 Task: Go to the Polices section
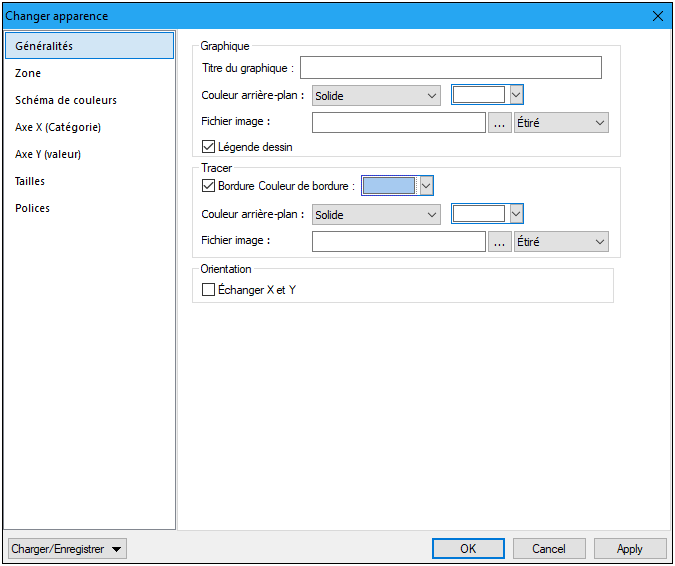(x=32, y=208)
